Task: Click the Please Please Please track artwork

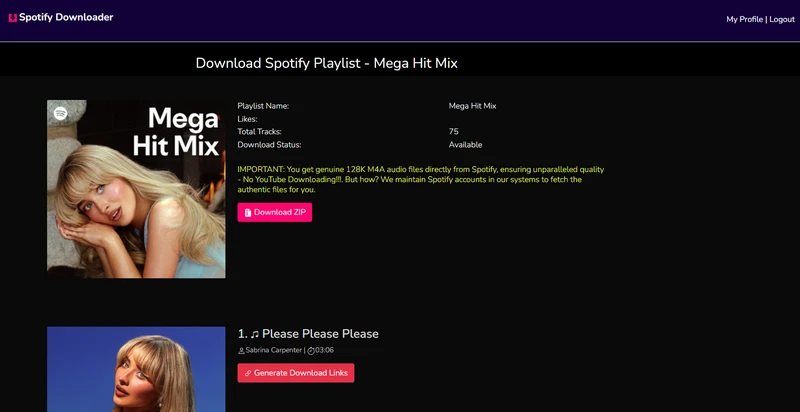Action: 136,369
